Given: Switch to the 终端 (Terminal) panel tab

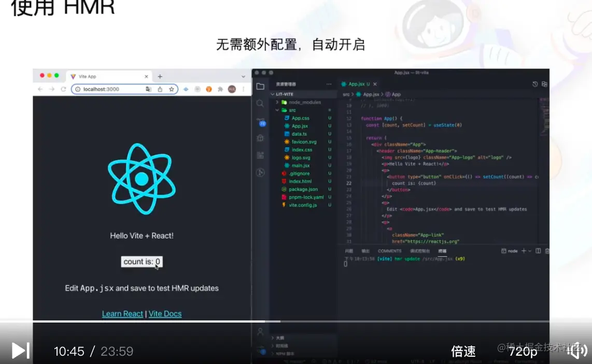Looking at the screenshot, I should click(x=442, y=251).
